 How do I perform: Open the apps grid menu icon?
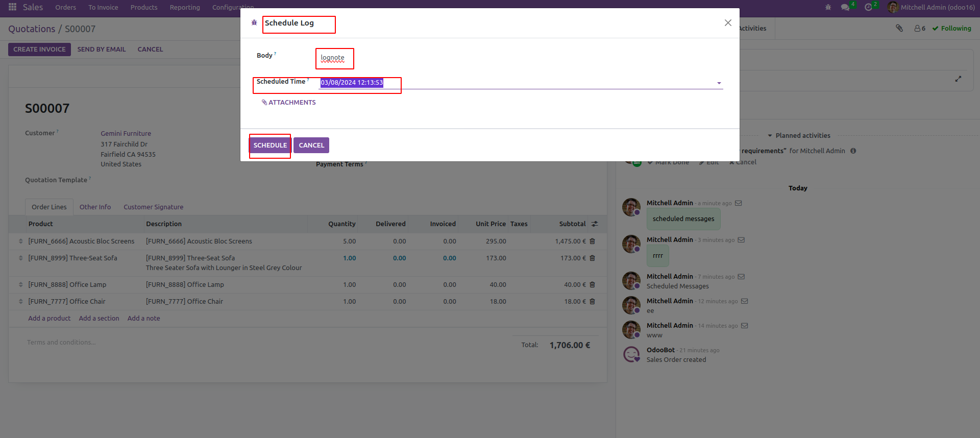(x=13, y=7)
